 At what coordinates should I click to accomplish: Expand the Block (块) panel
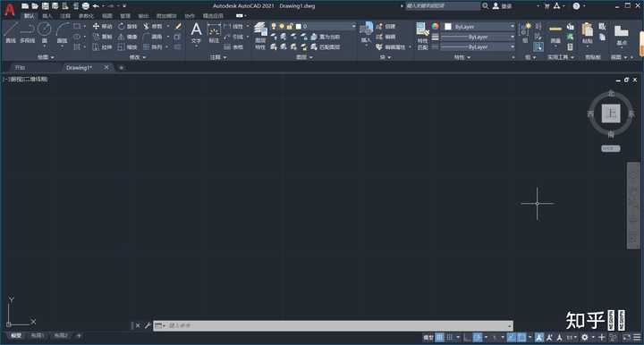click(386, 57)
